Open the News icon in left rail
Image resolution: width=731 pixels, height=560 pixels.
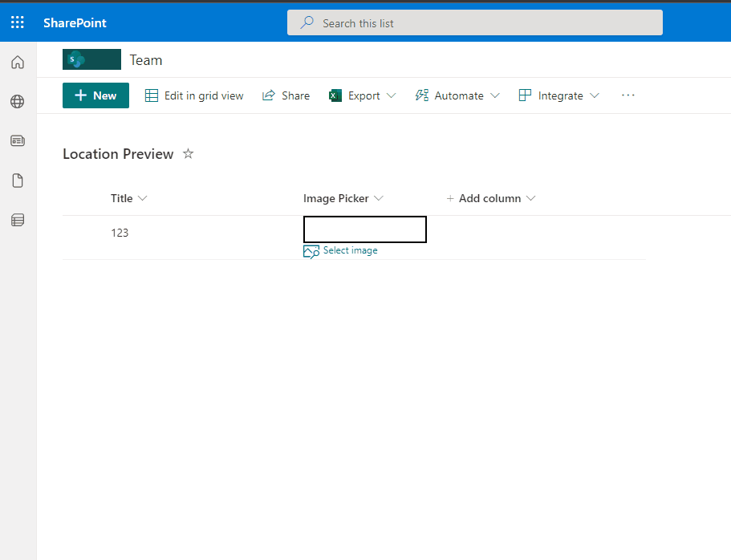18,140
